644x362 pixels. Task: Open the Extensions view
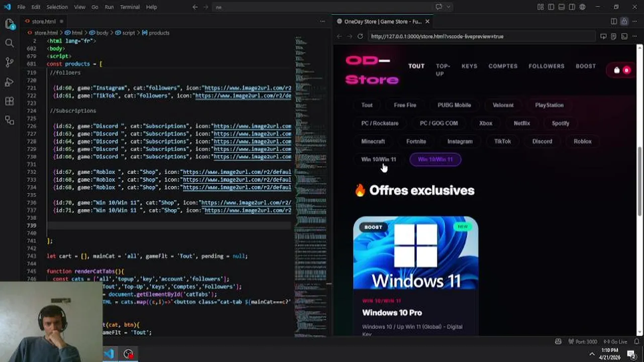(9, 101)
